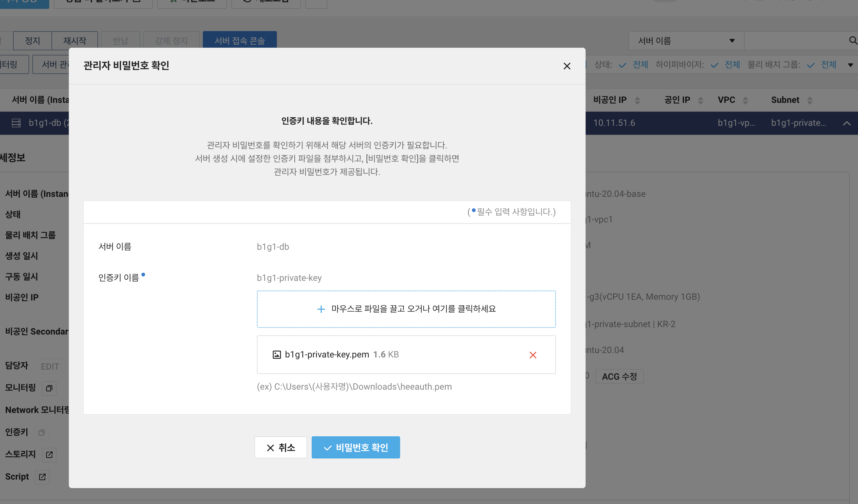Sort by 비공인 IP column
This screenshot has width=858, height=504.
click(x=637, y=100)
